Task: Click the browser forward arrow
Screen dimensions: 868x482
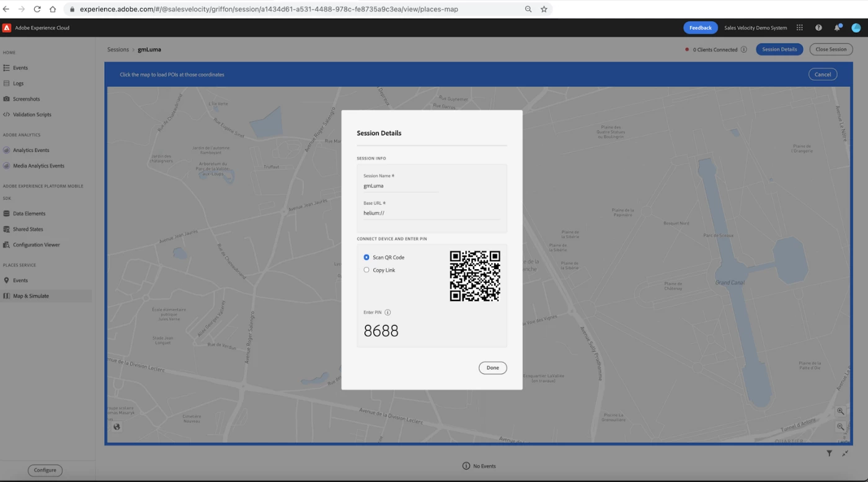Action: point(22,9)
